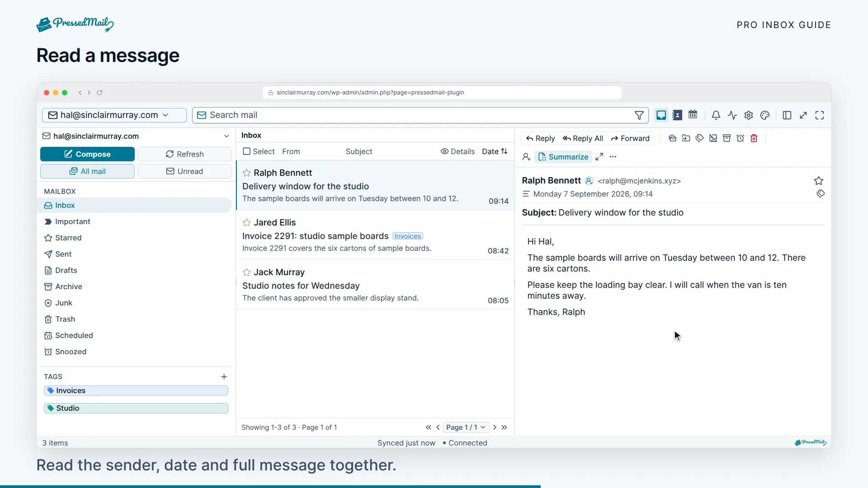Click Reply All
The image size is (868, 488).
tap(583, 138)
